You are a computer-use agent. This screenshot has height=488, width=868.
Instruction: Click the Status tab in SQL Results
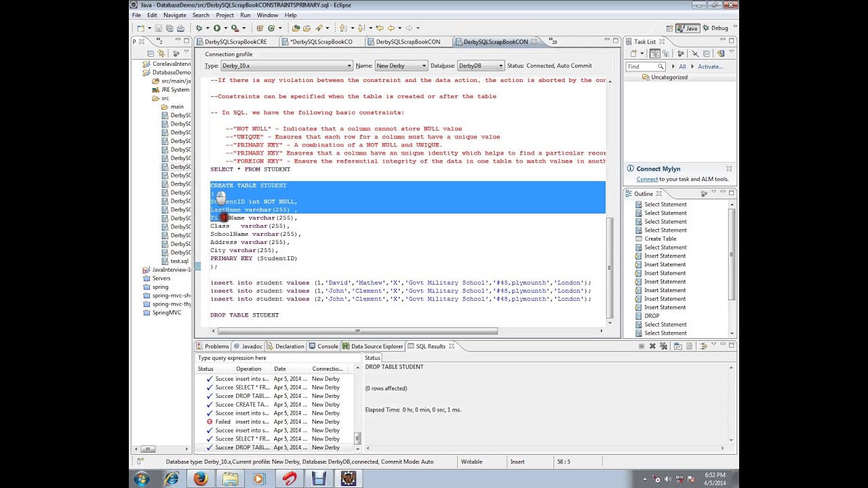(x=372, y=358)
